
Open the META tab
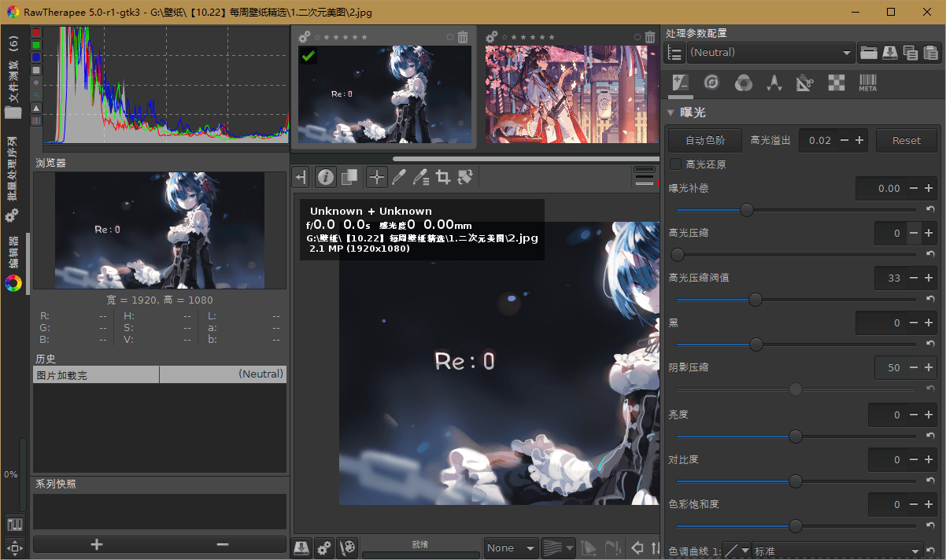(867, 83)
